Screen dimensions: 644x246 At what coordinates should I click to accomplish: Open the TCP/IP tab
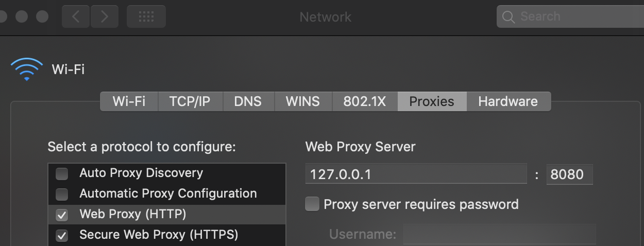pyautogui.click(x=190, y=101)
